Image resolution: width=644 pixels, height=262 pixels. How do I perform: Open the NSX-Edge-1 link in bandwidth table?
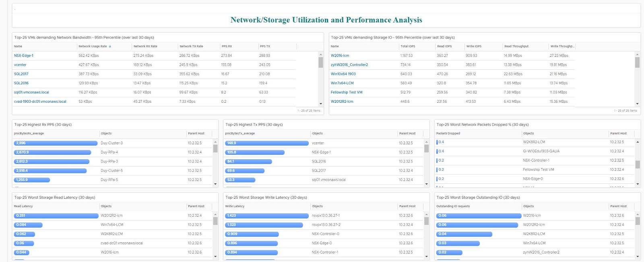coord(24,56)
